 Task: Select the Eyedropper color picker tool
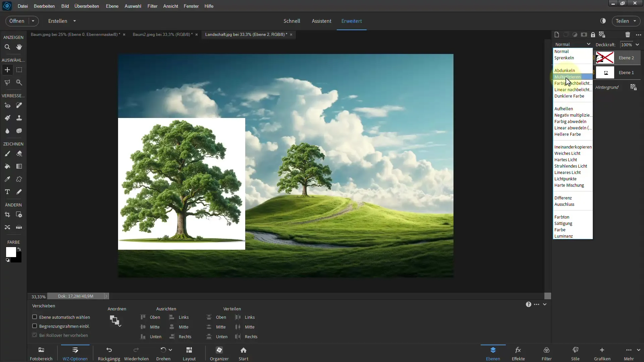(x=7, y=179)
